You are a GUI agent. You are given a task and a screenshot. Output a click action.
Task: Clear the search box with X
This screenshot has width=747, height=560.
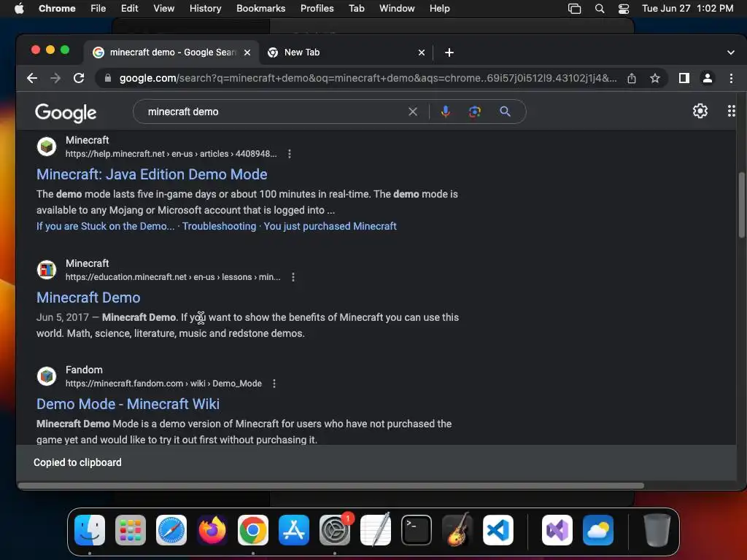(413, 112)
